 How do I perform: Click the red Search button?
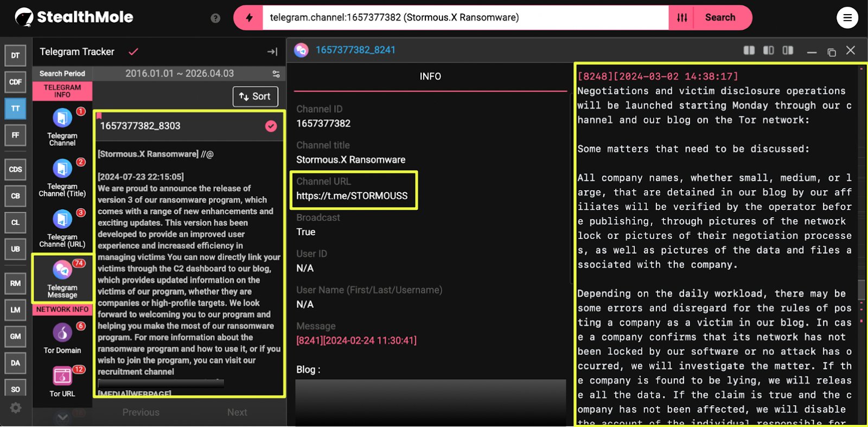(x=720, y=18)
